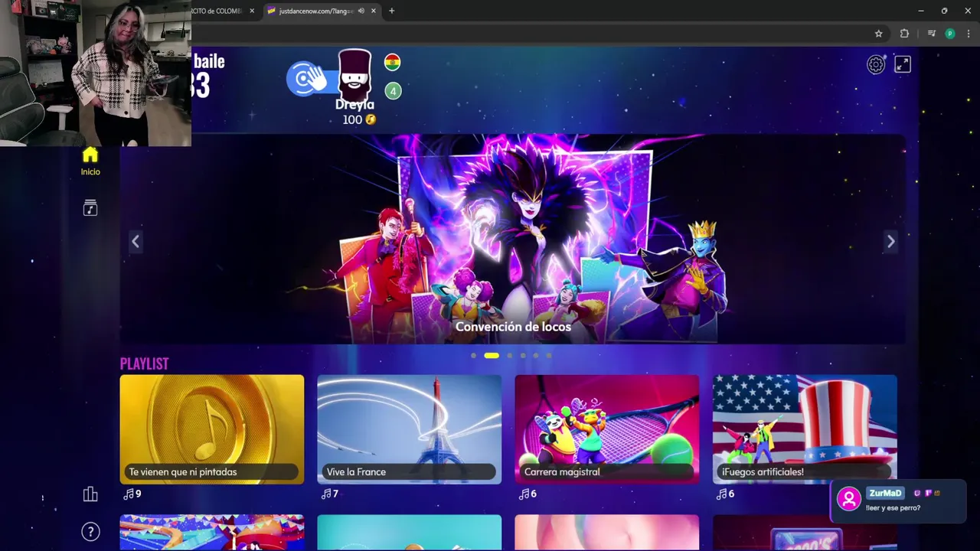
Task: Open the leaderboard bar chart icon
Action: [90, 494]
